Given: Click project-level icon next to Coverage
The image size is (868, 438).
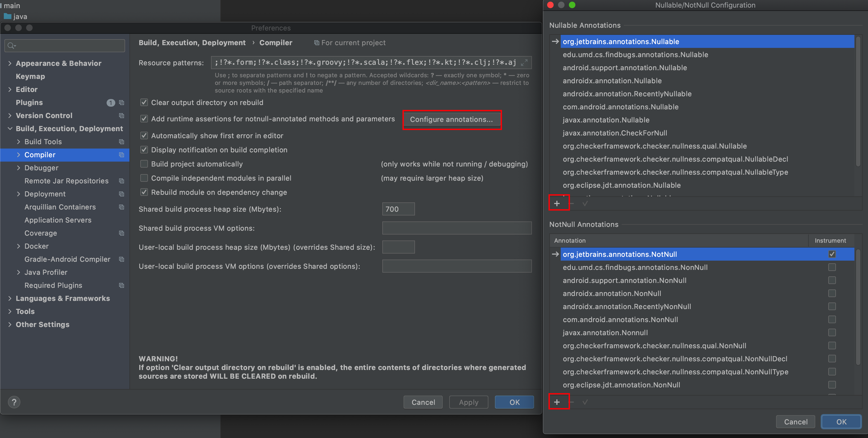Looking at the screenshot, I should (x=122, y=233).
